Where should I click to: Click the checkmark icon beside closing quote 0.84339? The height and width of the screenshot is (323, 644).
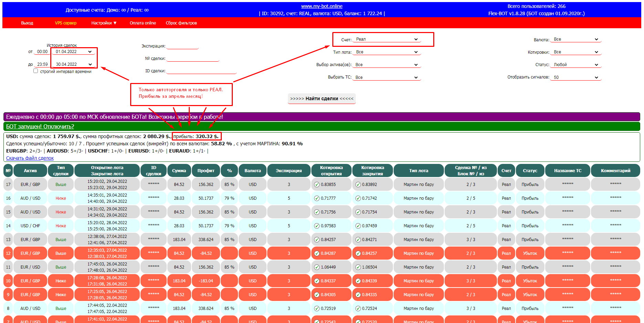[x=358, y=281]
